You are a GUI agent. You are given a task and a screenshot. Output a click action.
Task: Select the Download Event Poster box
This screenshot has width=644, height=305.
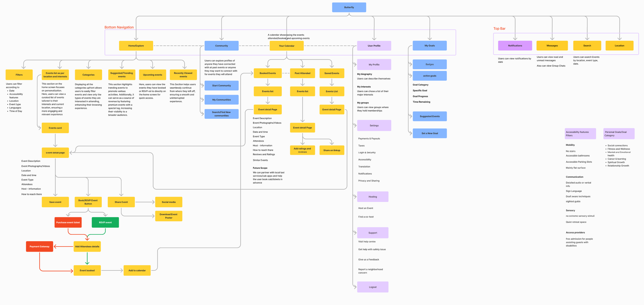168,216
